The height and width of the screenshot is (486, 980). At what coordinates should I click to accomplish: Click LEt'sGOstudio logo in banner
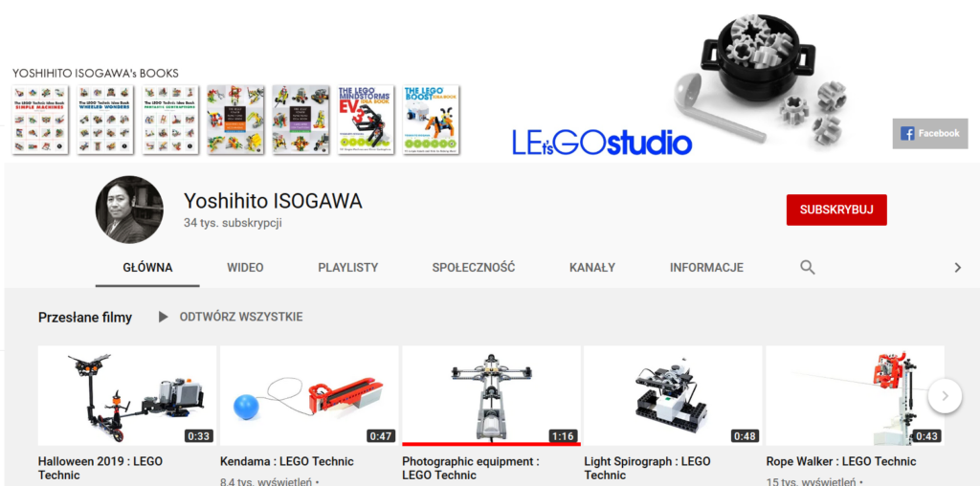602,143
